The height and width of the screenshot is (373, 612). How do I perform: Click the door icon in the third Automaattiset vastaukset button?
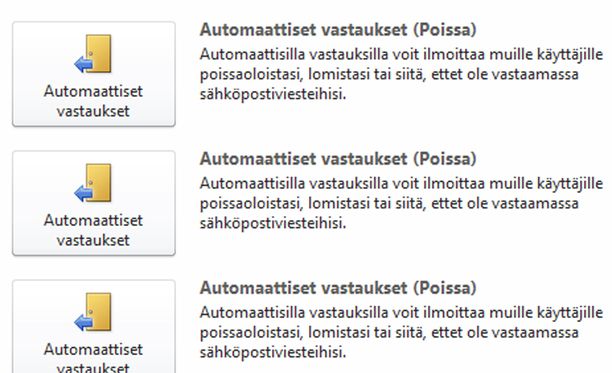pos(93,312)
